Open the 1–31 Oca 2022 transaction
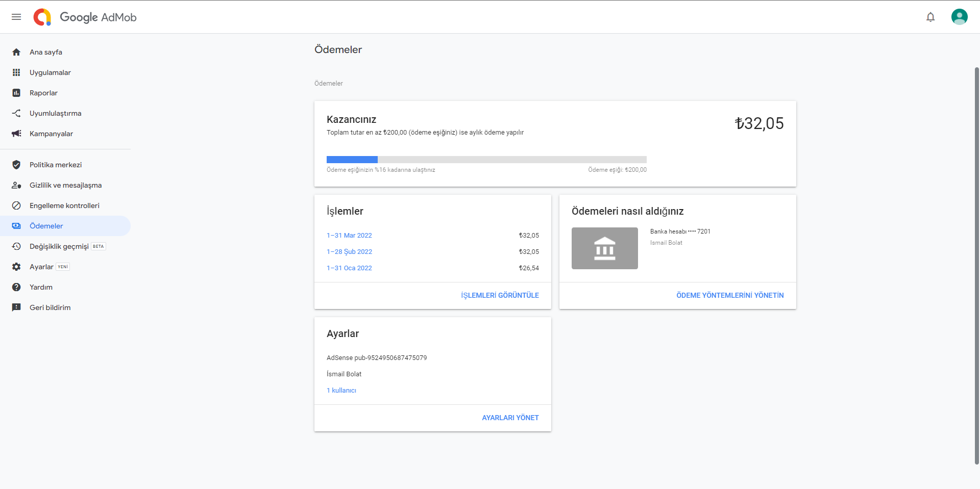The width and height of the screenshot is (980, 489). tap(349, 268)
